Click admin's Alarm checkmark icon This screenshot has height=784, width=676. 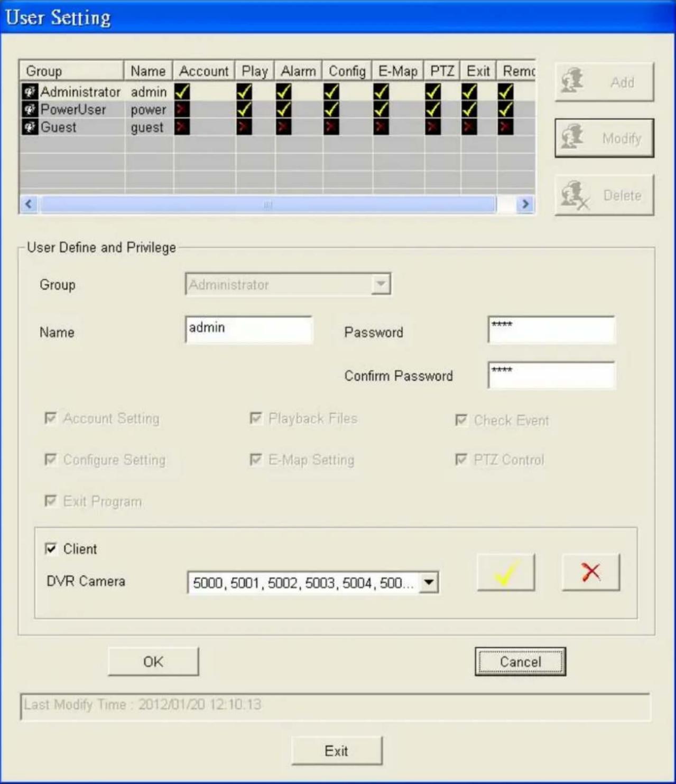(283, 92)
